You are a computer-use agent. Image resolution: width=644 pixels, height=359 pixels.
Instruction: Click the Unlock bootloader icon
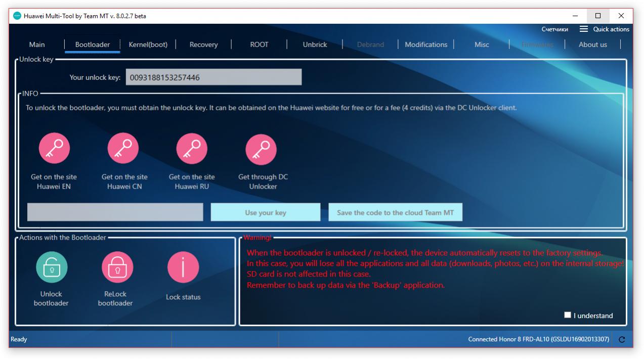coord(52,267)
